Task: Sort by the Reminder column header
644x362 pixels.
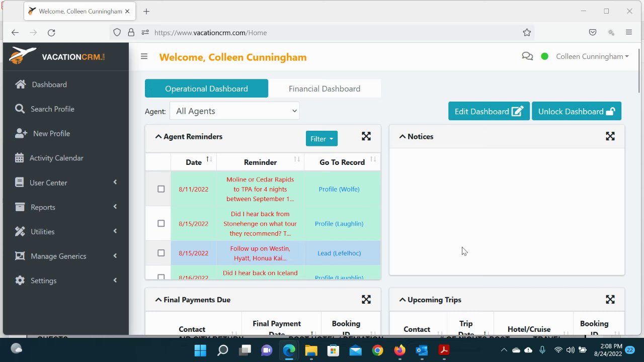Action: [260, 162]
